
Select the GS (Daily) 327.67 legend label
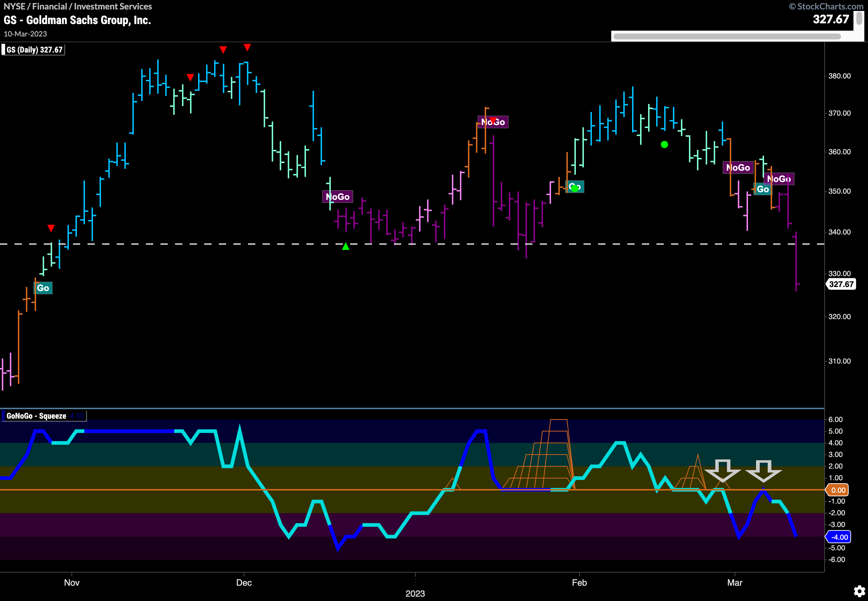coord(34,50)
